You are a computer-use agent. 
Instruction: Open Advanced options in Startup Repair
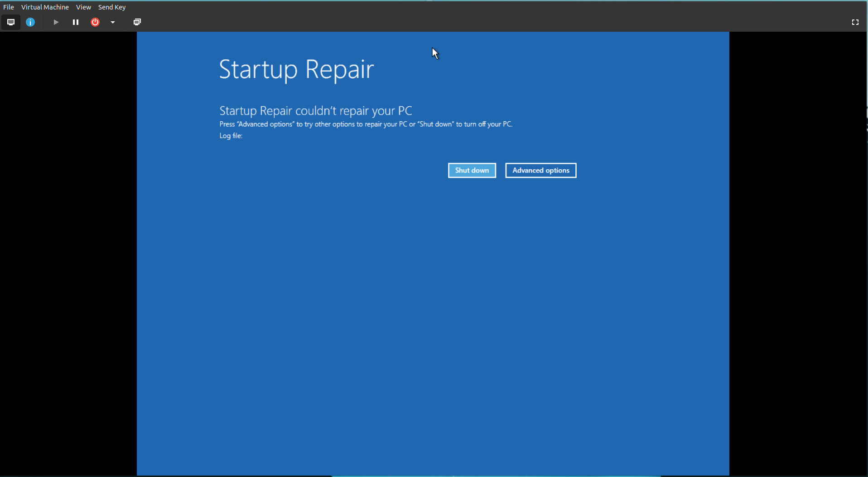pyautogui.click(x=540, y=170)
